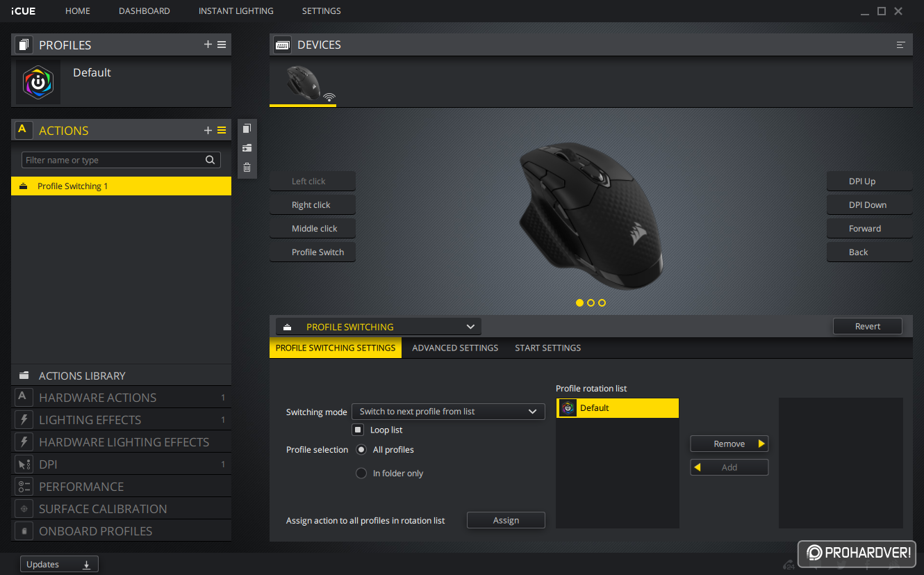Click the Add button
924x575 pixels.
(x=729, y=467)
